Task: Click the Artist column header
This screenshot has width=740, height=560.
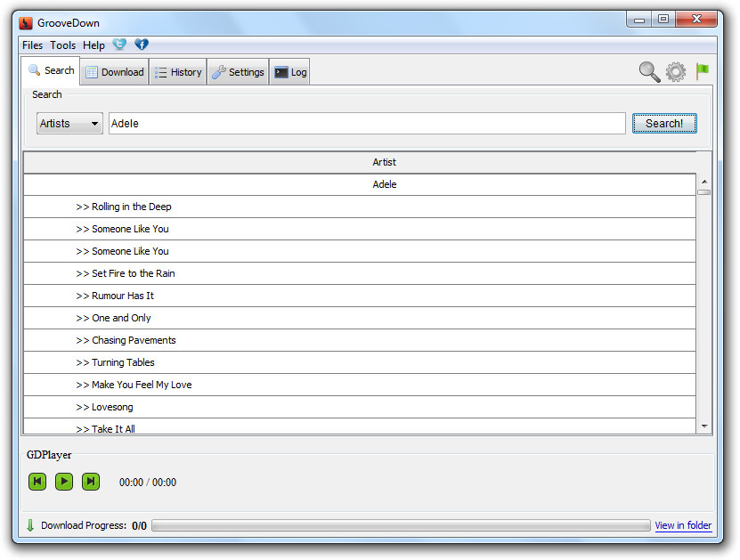Action: [x=360, y=162]
